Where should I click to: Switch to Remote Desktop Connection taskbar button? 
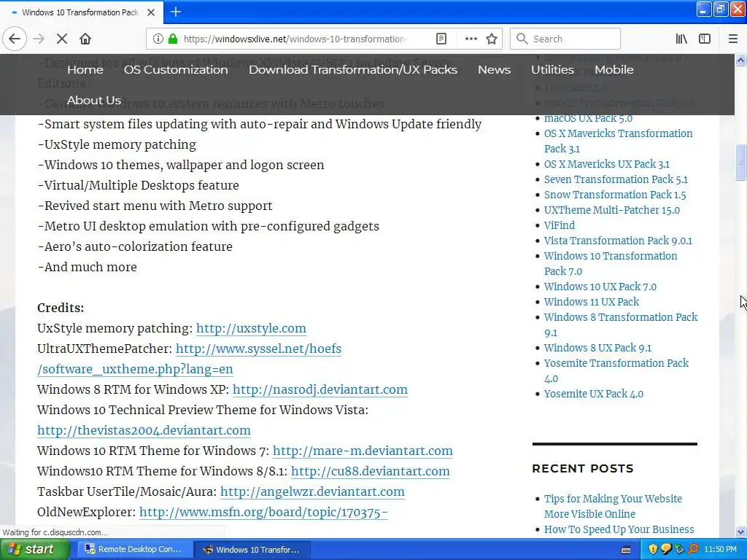pyautogui.click(x=134, y=550)
